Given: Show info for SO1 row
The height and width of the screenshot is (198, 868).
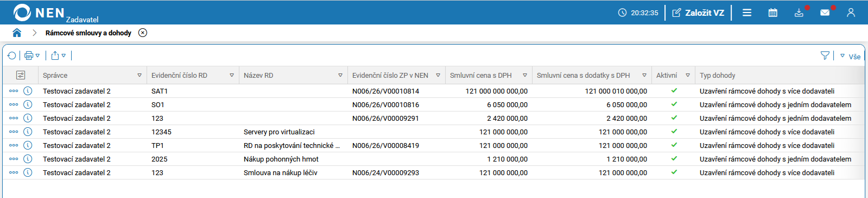Looking at the screenshot, I should [28, 104].
